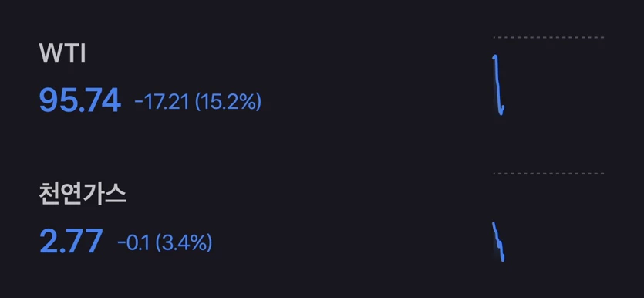Click the starting point of 천연가스 sparkline

pyautogui.click(x=494, y=224)
